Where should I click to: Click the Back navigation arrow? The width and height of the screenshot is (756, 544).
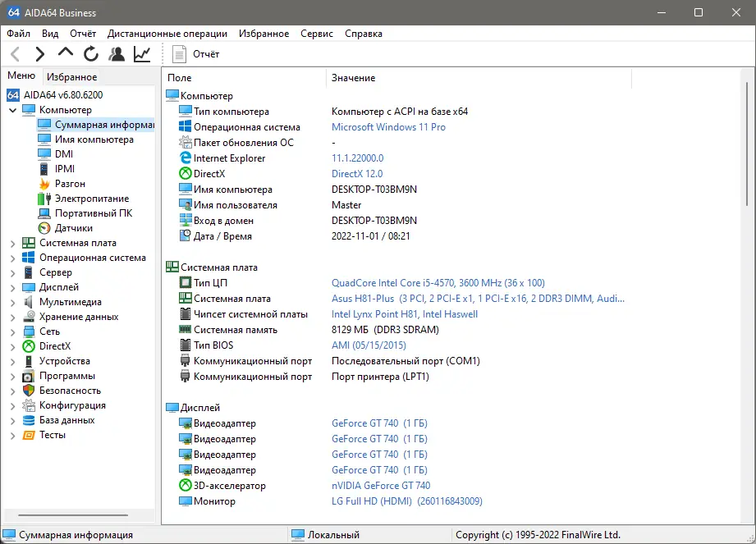pyautogui.click(x=16, y=54)
